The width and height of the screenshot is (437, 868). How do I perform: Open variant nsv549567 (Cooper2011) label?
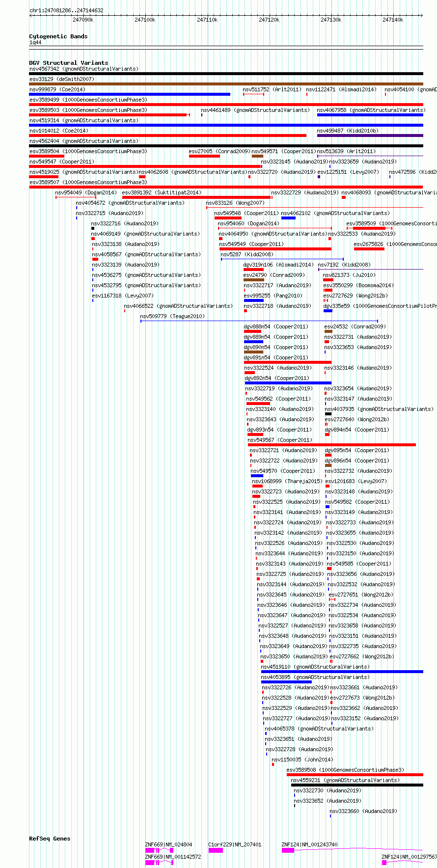280,440
